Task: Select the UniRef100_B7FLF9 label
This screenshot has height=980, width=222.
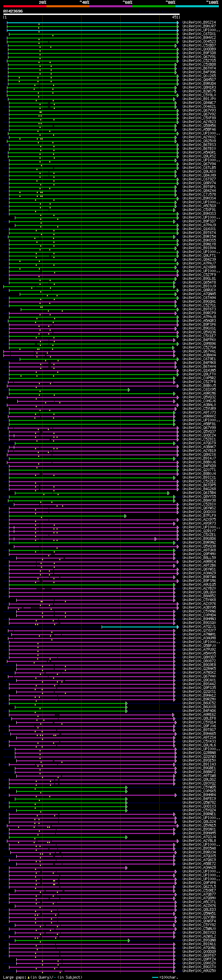Action: click(199, 516)
